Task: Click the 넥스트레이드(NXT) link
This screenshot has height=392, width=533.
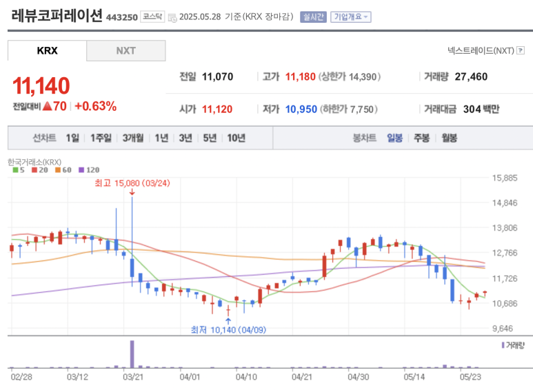Action: tap(481, 50)
